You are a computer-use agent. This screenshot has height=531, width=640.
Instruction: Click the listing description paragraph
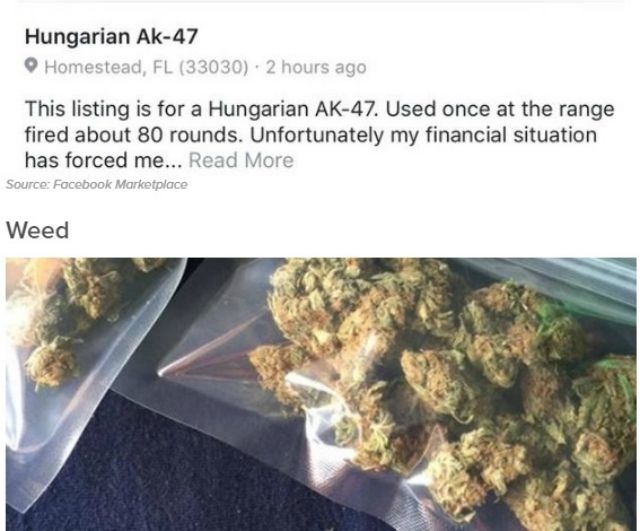pos(320,135)
